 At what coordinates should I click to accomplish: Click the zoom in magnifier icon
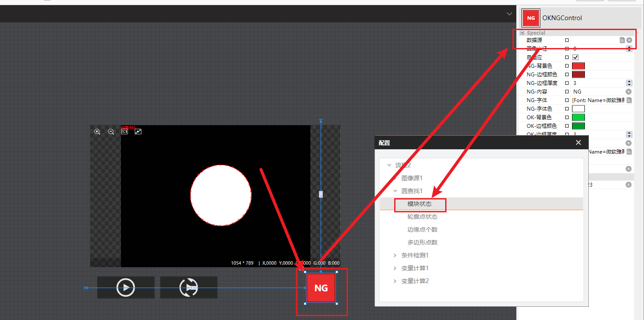pos(97,132)
